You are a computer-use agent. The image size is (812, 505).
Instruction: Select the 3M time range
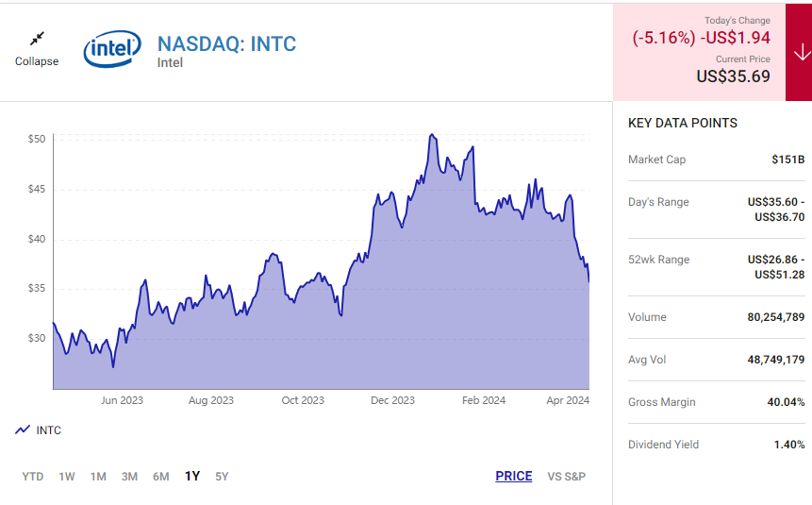(x=129, y=477)
